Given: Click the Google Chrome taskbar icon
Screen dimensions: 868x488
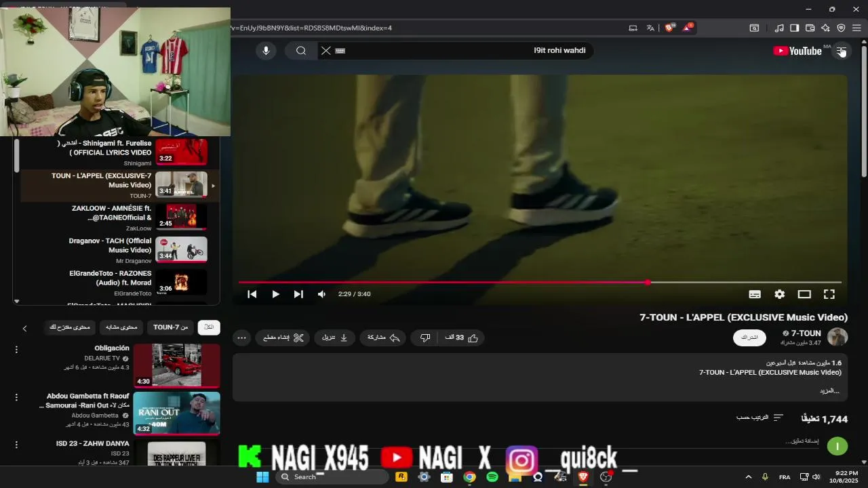Looking at the screenshot, I should pos(469,477).
